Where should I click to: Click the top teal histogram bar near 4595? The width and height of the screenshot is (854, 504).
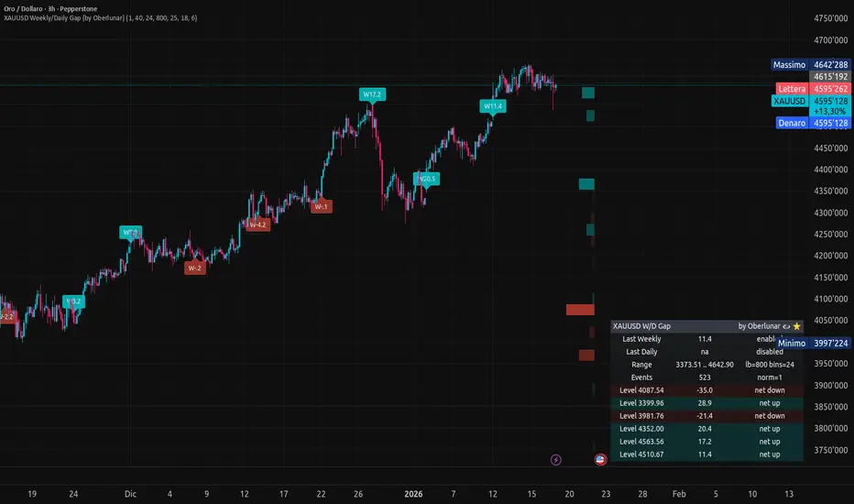pos(587,93)
